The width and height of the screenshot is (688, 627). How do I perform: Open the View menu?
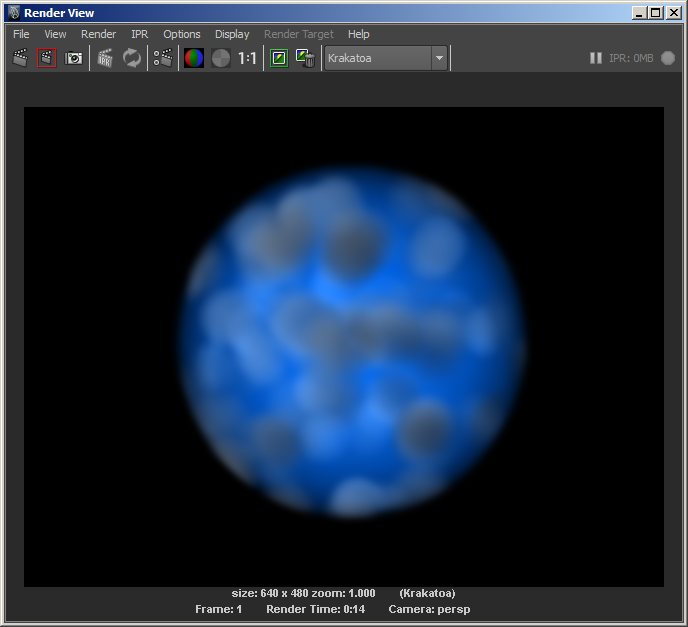coord(55,34)
